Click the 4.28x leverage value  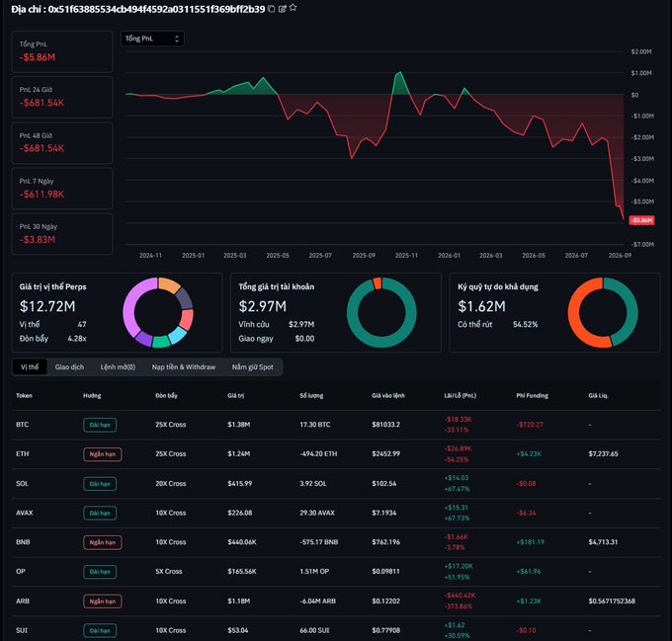[77, 338]
